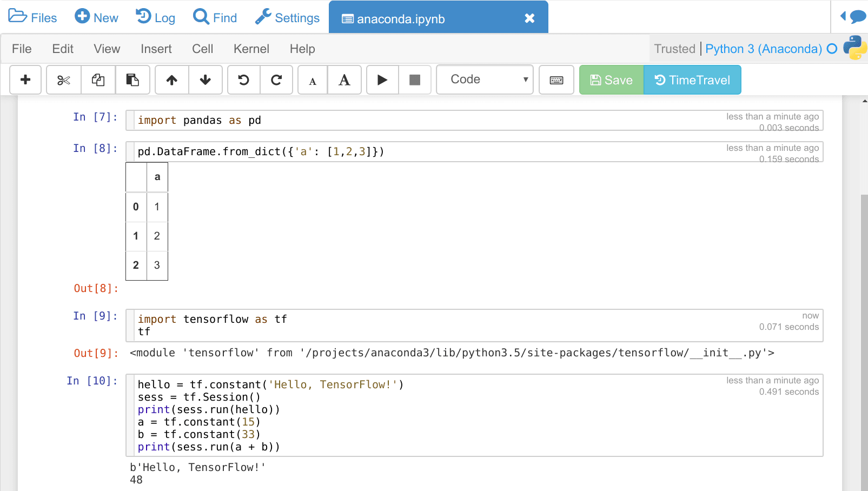The width and height of the screenshot is (868, 491).
Task: Click the Save button
Action: [611, 79]
